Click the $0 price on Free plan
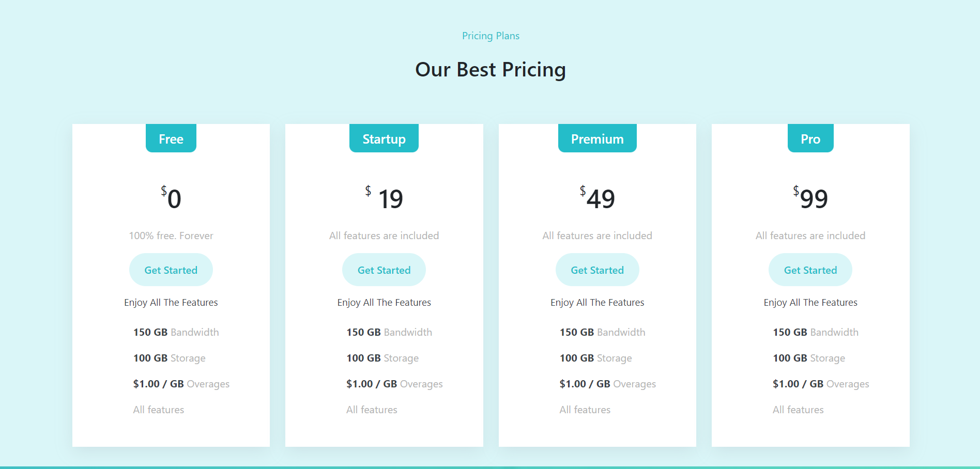This screenshot has height=469, width=980. click(x=171, y=198)
